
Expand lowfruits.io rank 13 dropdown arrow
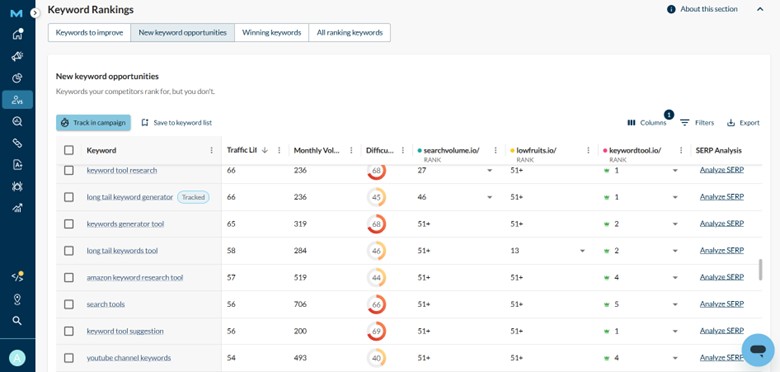[582, 251]
